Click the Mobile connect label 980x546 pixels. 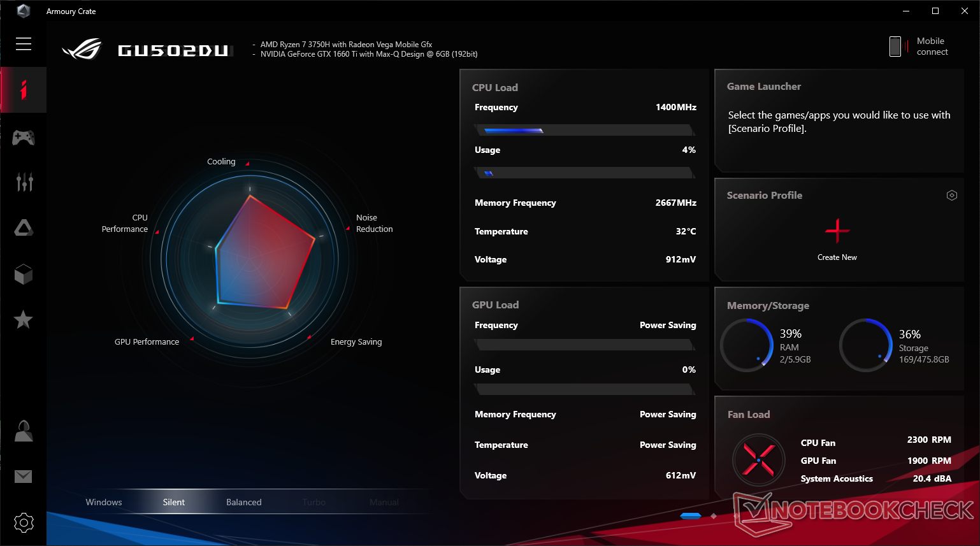point(932,47)
